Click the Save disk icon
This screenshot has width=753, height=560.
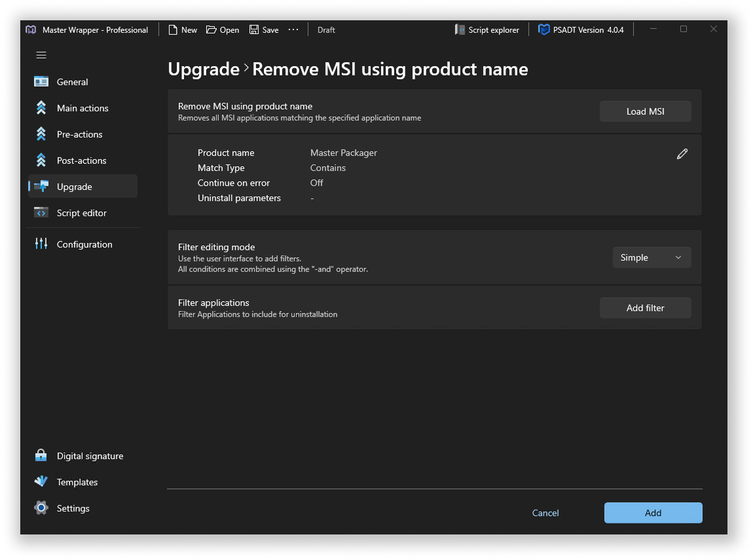pyautogui.click(x=254, y=30)
